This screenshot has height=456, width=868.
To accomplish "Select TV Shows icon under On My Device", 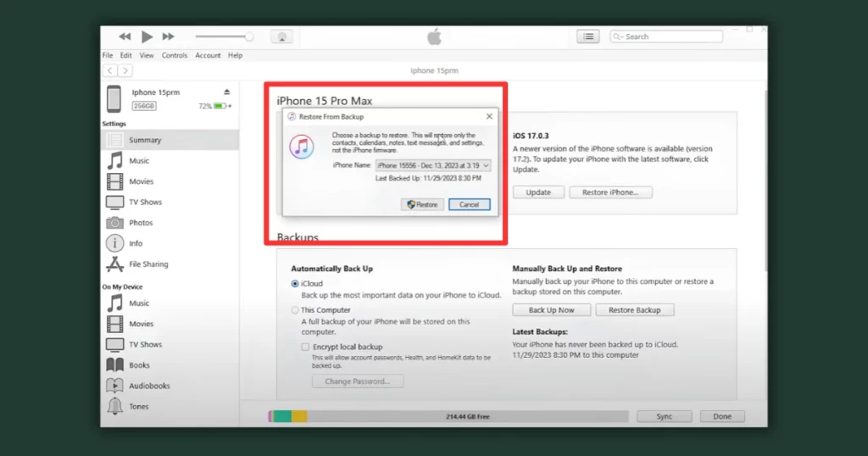I will click(x=114, y=344).
